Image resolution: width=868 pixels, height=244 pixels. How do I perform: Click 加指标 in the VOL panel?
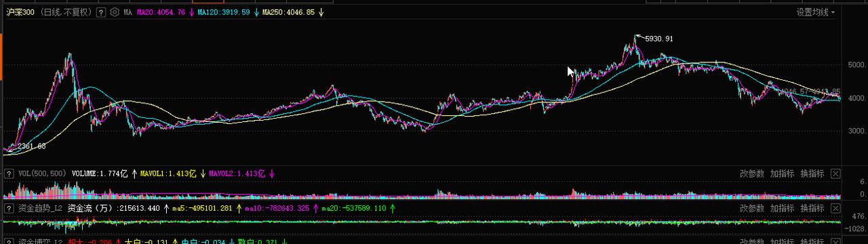click(782, 174)
